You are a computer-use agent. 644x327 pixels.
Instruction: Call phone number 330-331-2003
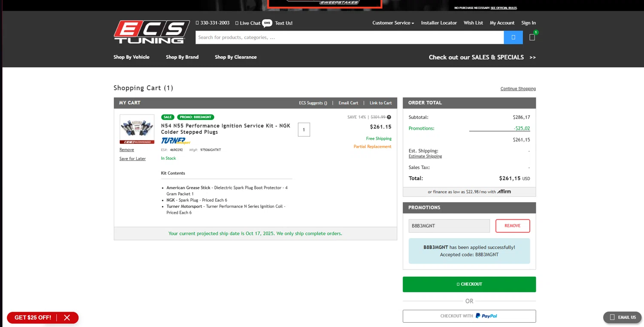coord(213,23)
